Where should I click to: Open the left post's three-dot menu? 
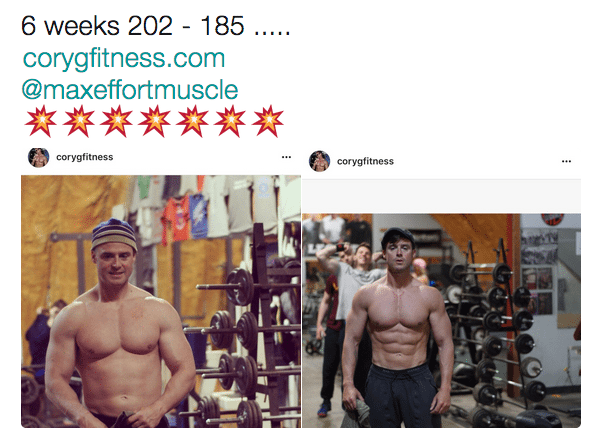tap(286, 157)
